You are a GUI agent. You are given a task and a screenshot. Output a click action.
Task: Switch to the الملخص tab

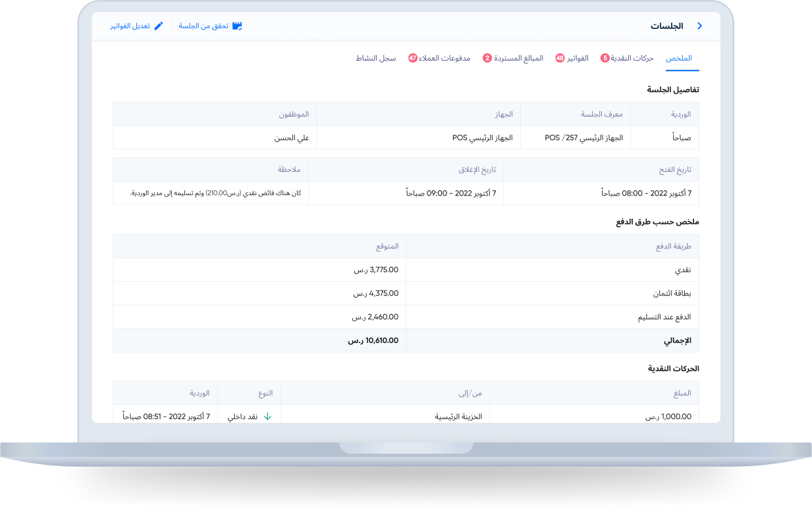coord(678,58)
